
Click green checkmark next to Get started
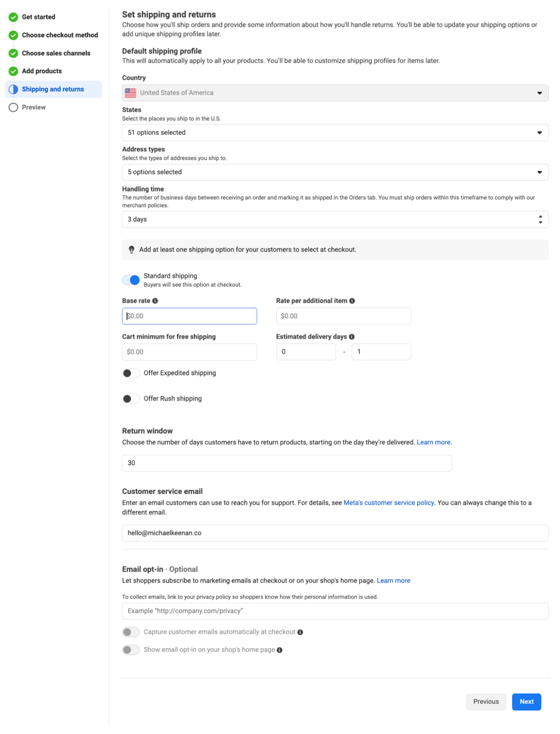13,17
